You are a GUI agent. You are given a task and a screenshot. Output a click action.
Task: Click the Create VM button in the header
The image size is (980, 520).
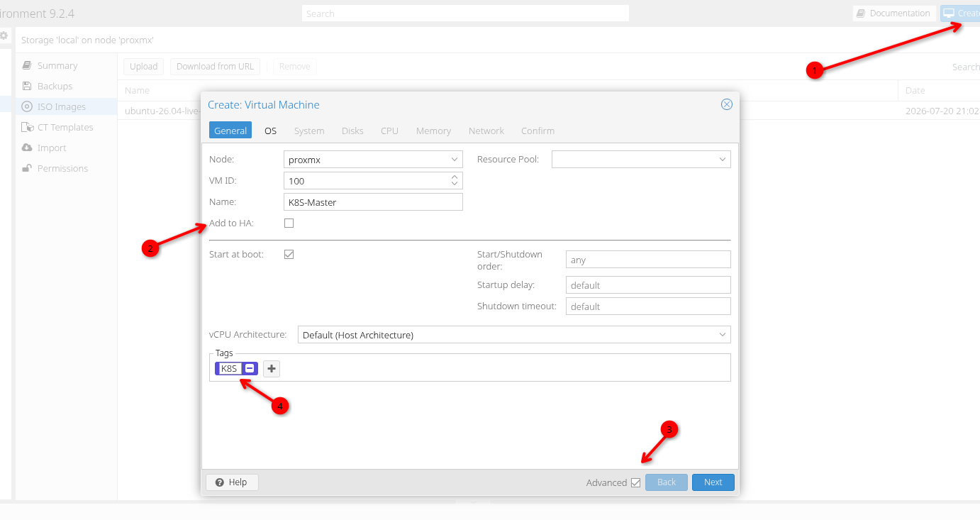pyautogui.click(x=960, y=13)
